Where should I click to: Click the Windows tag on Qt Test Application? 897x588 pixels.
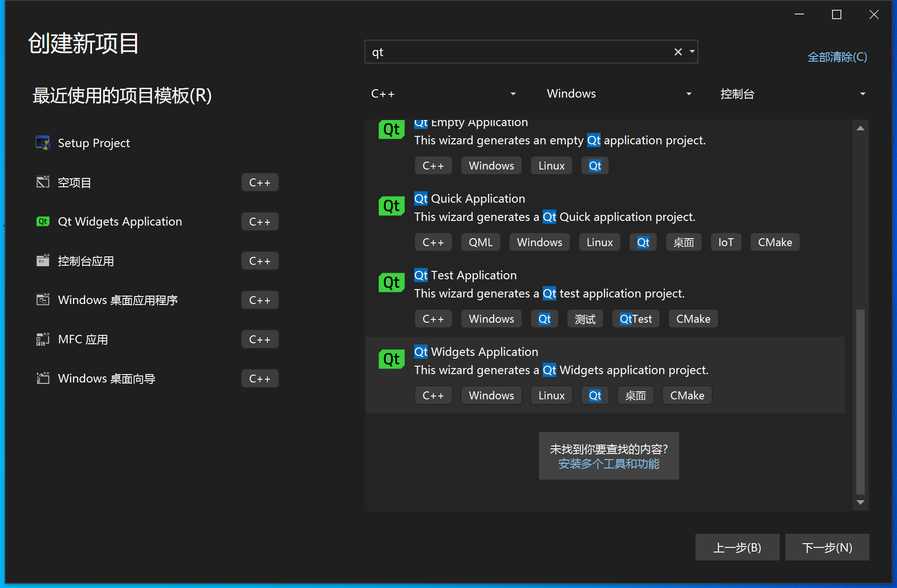491,319
